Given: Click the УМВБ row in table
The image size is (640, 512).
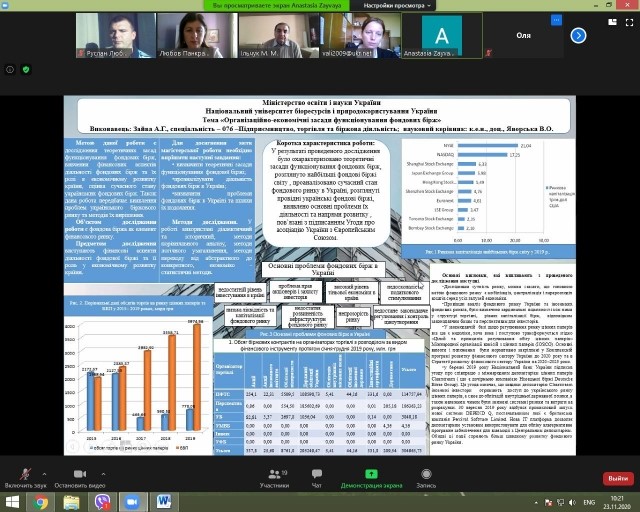Looking at the screenshot, I should pyautogui.click(x=319, y=425).
